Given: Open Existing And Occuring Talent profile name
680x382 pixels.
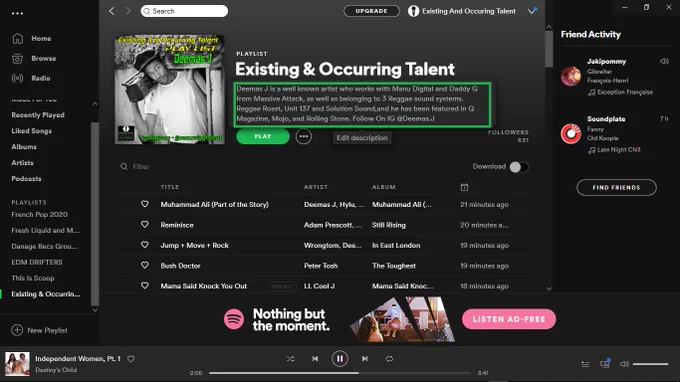Looking at the screenshot, I should click(x=469, y=11).
